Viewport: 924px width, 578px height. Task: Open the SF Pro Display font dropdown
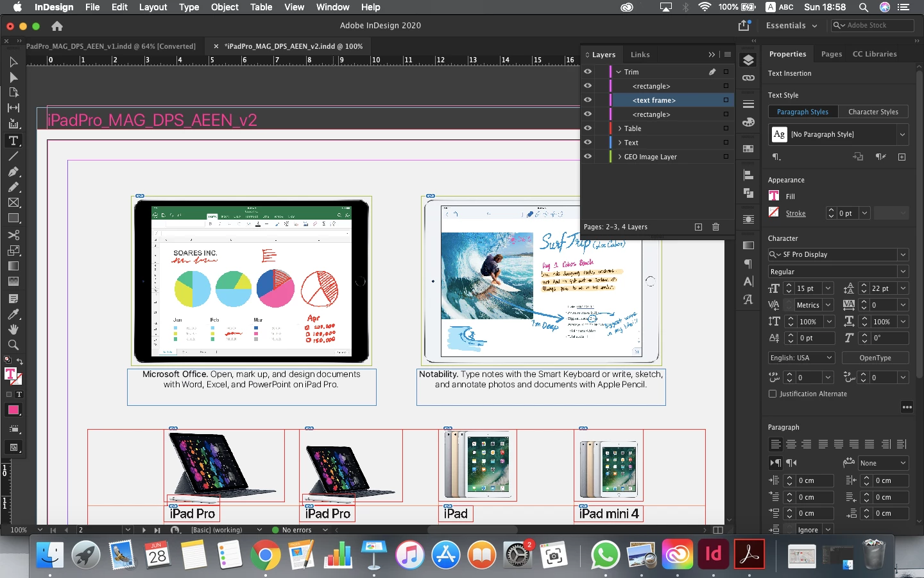[x=903, y=254]
